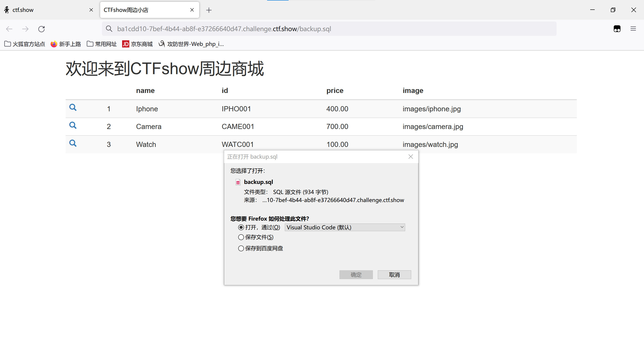Go back to the previous page
Viewport: 644px width, 340px height.
pyautogui.click(x=9, y=29)
